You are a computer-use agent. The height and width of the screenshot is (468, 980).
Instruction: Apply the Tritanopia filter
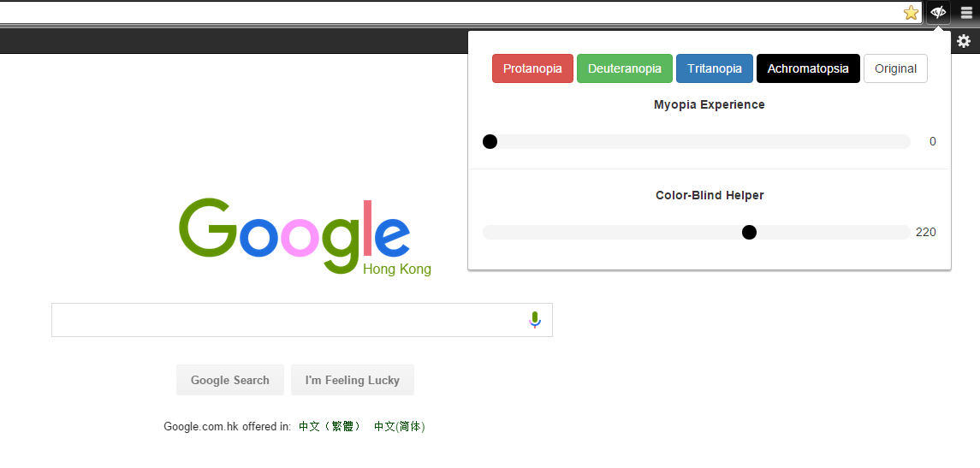tap(715, 68)
